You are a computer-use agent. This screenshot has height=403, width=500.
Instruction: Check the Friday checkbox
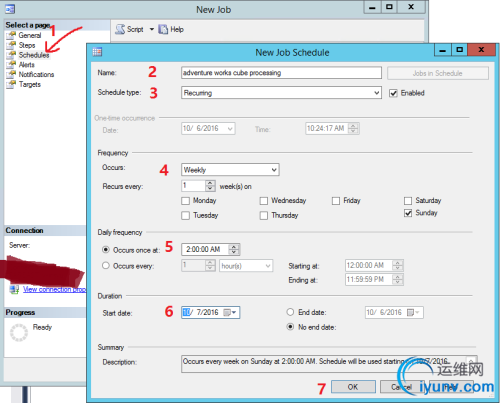coord(336,201)
